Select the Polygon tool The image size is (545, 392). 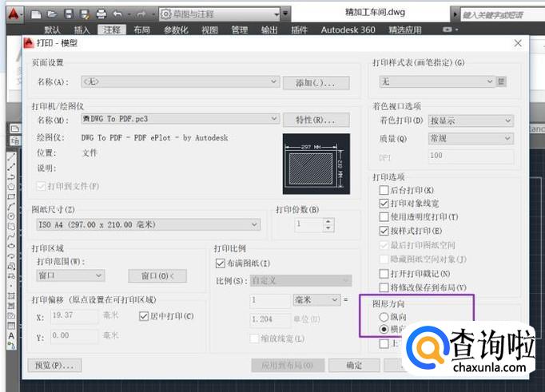pos(11,187)
